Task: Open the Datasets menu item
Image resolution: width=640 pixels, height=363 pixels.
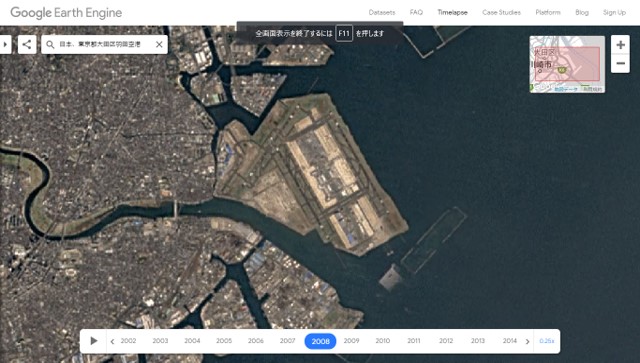Action: 382,12
